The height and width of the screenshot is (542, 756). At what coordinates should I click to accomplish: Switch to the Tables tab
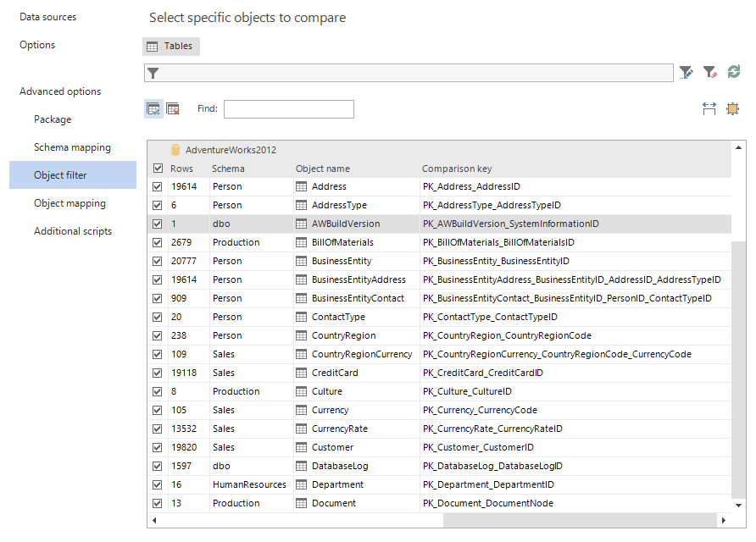click(170, 46)
